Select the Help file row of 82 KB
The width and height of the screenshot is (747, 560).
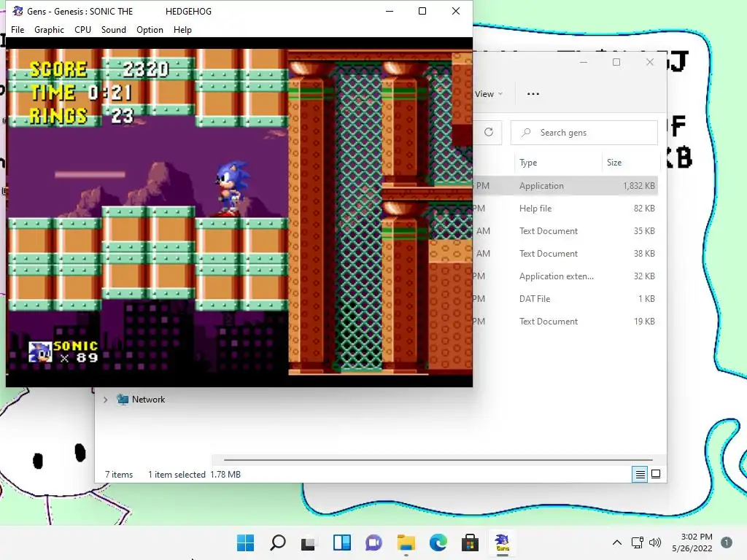click(x=565, y=208)
